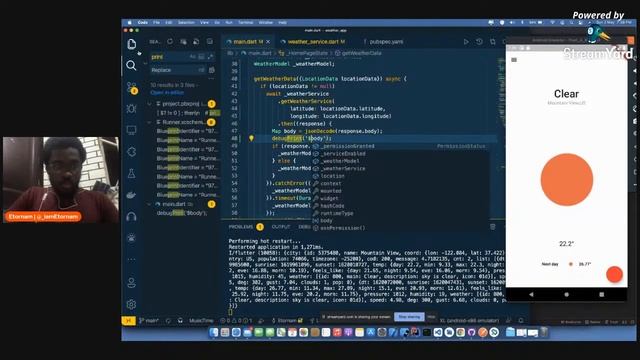The width and height of the screenshot is (640, 360).
Task: Click Hide button on sharing bar
Action: pos(431,317)
